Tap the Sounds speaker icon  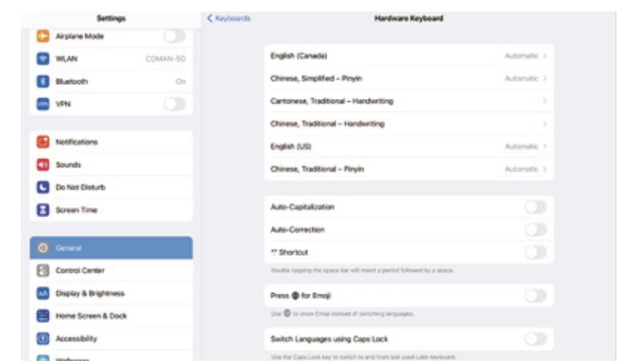point(43,165)
